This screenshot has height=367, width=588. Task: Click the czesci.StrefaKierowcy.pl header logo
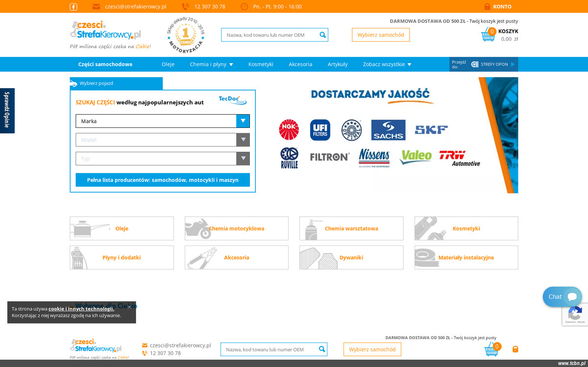point(105,30)
